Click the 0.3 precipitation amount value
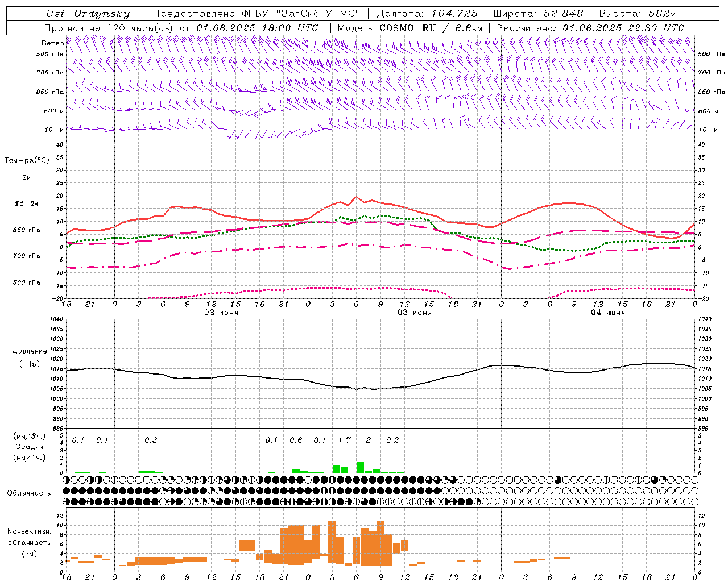Image resolution: width=728 pixels, height=582 pixels. coord(151,440)
